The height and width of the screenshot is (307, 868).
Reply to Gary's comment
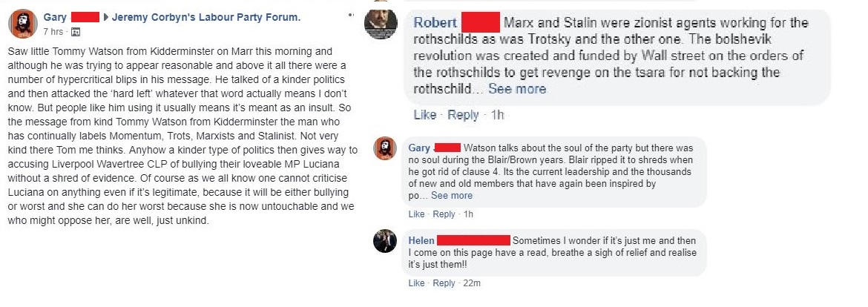[x=444, y=214]
